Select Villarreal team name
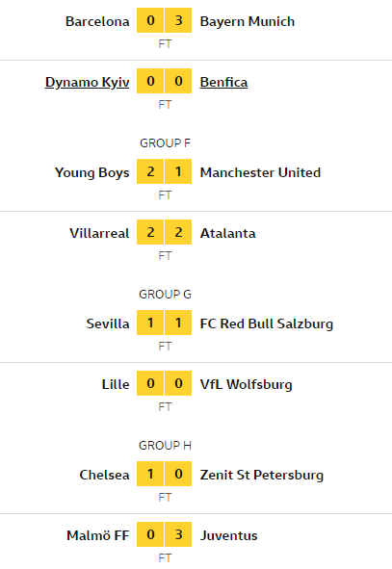 coord(99,233)
